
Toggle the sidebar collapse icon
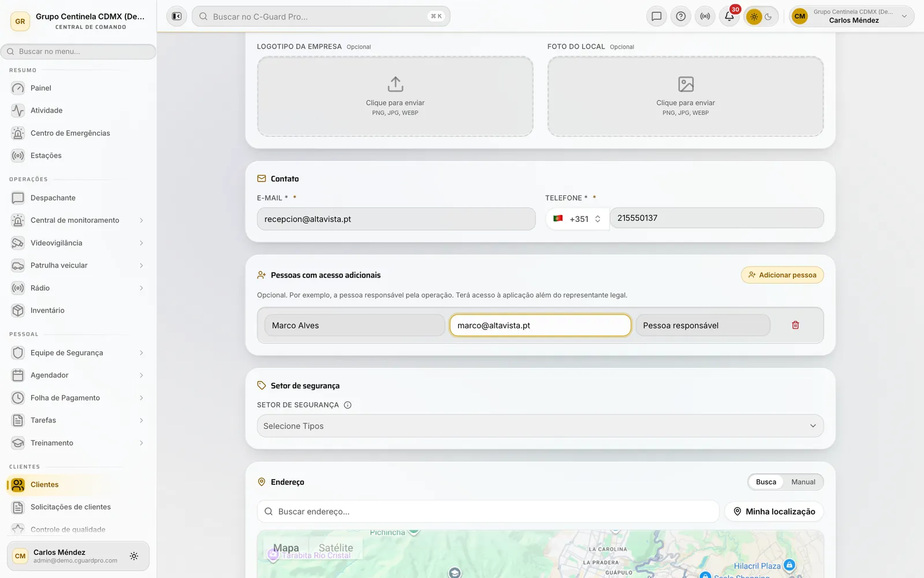[x=177, y=16]
